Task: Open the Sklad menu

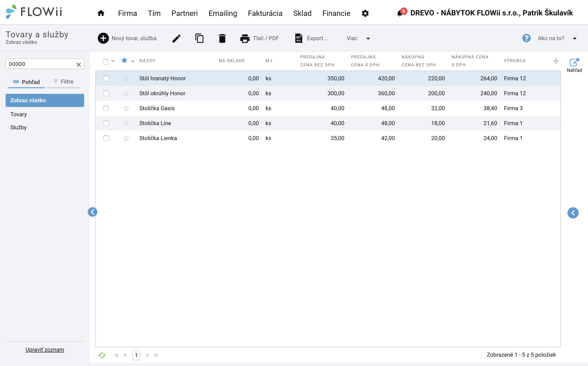Action: pos(302,13)
